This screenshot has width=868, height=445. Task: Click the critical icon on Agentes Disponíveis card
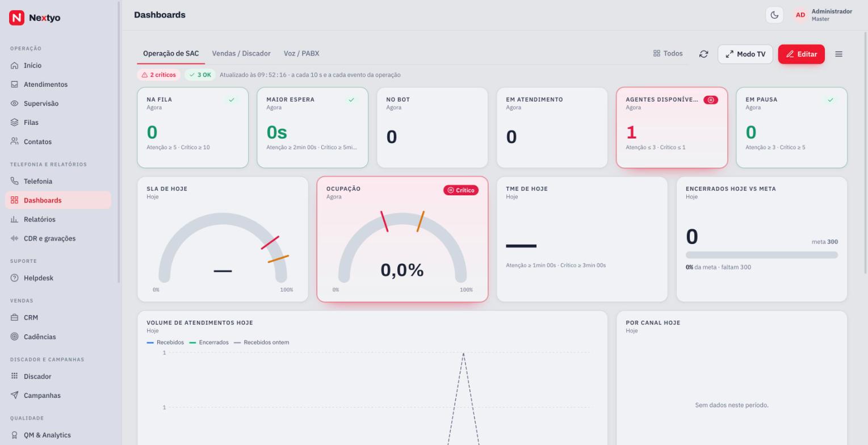point(711,100)
